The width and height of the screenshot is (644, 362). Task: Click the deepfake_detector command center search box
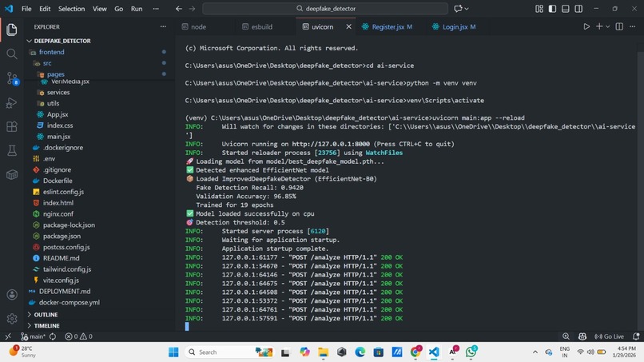tap(325, 9)
